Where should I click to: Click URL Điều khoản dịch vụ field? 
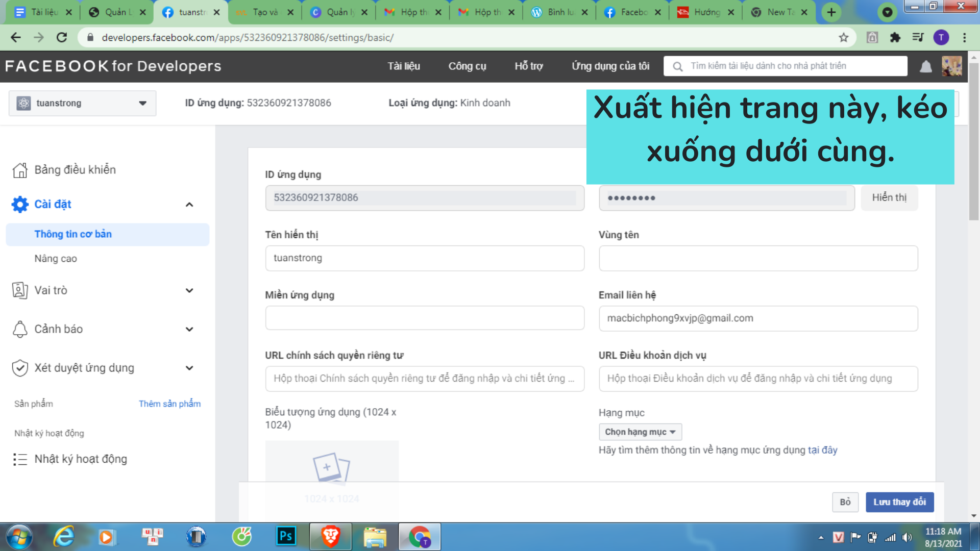click(758, 379)
